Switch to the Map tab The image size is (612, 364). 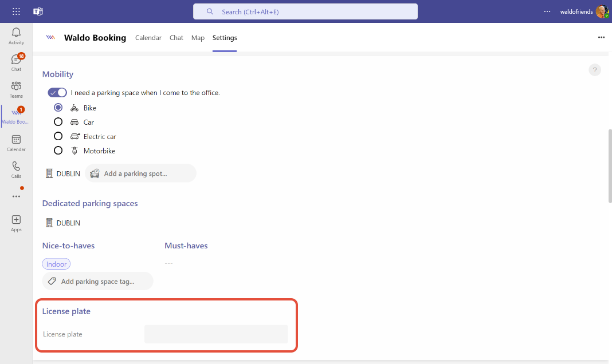198,38
